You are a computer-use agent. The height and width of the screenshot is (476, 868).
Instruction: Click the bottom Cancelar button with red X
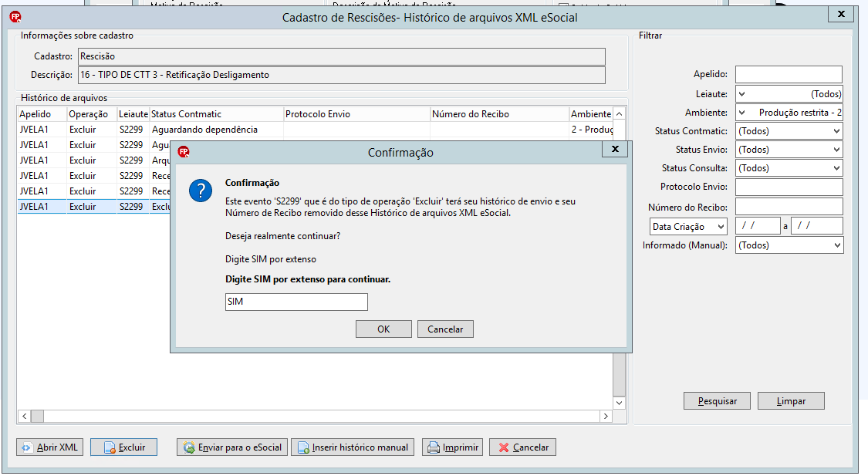click(522, 447)
